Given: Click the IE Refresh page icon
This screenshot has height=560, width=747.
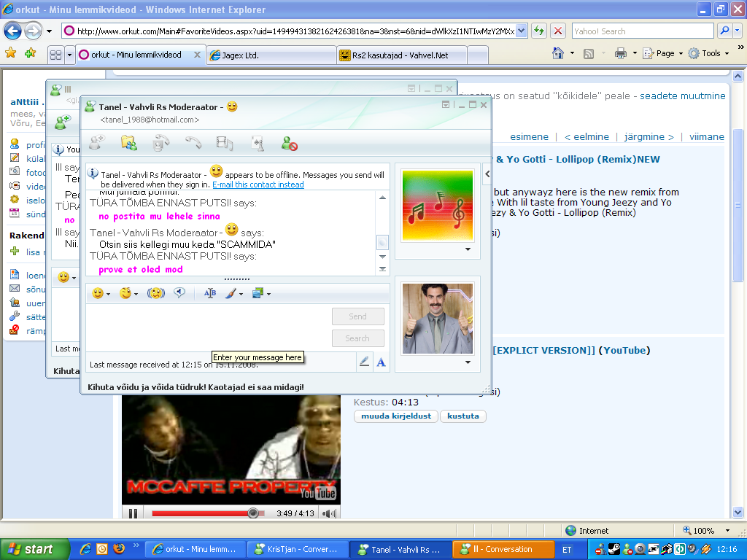Looking at the screenshot, I should (538, 31).
